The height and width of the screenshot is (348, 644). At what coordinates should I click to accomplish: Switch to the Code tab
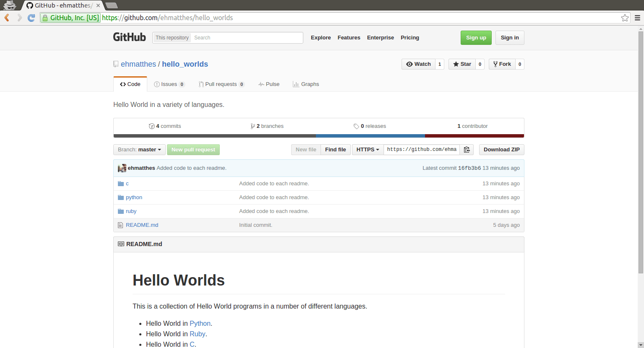point(130,84)
